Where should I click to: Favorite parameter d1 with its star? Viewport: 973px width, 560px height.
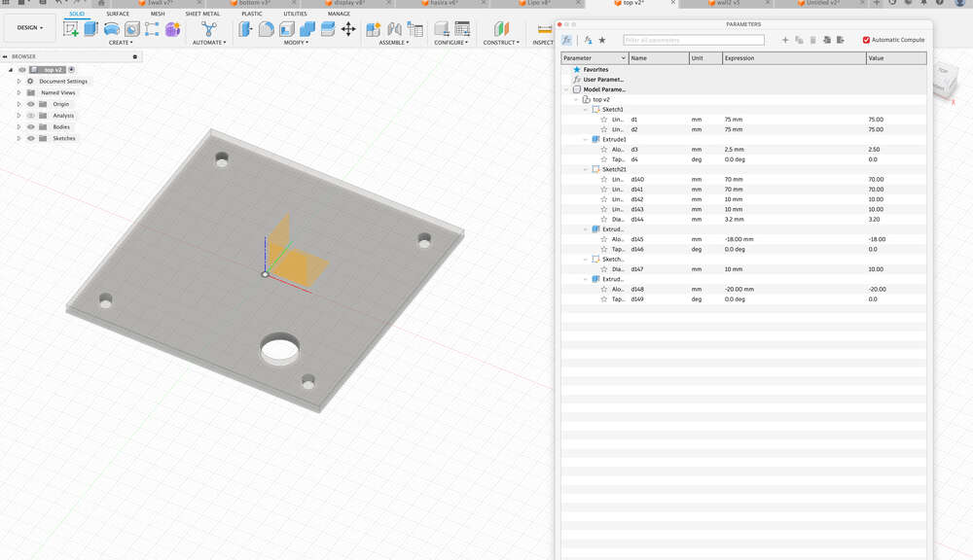[604, 119]
